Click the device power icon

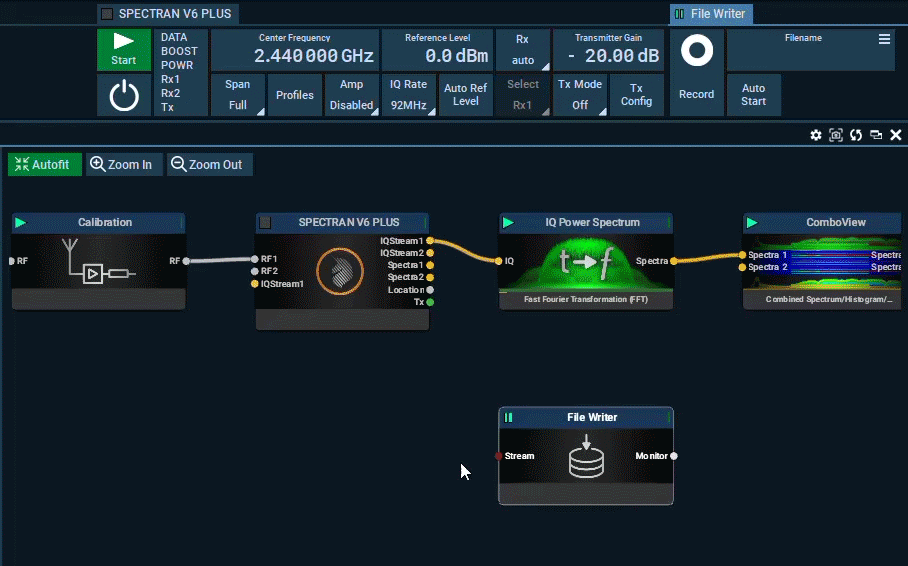pyautogui.click(x=124, y=96)
